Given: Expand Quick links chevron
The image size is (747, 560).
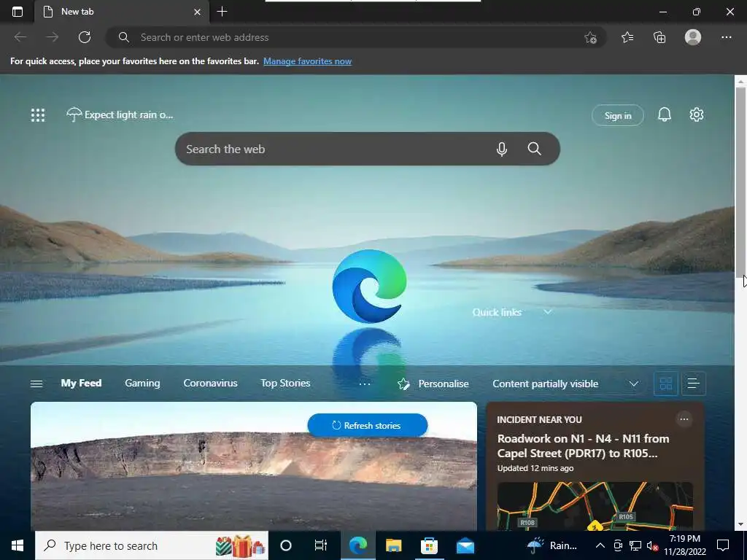Looking at the screenshot, I should pyautogui.click(x=547, y=312).
